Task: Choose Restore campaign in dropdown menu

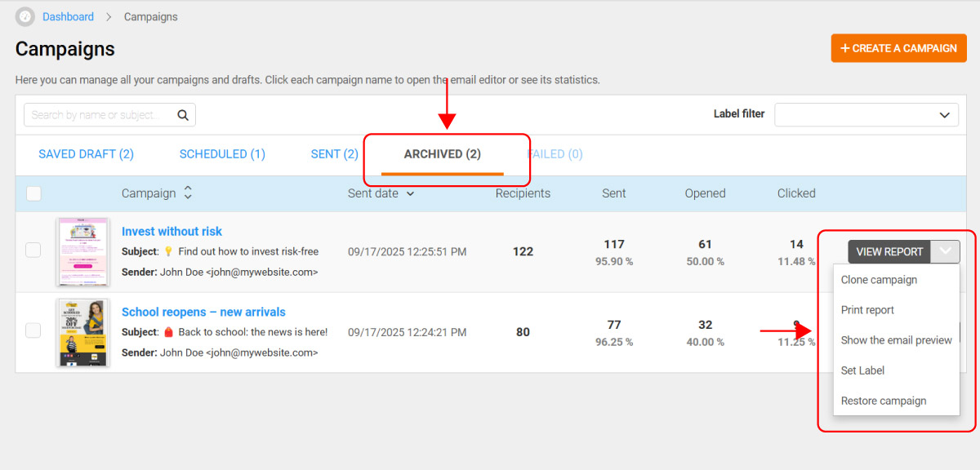Action: point(884,401)
